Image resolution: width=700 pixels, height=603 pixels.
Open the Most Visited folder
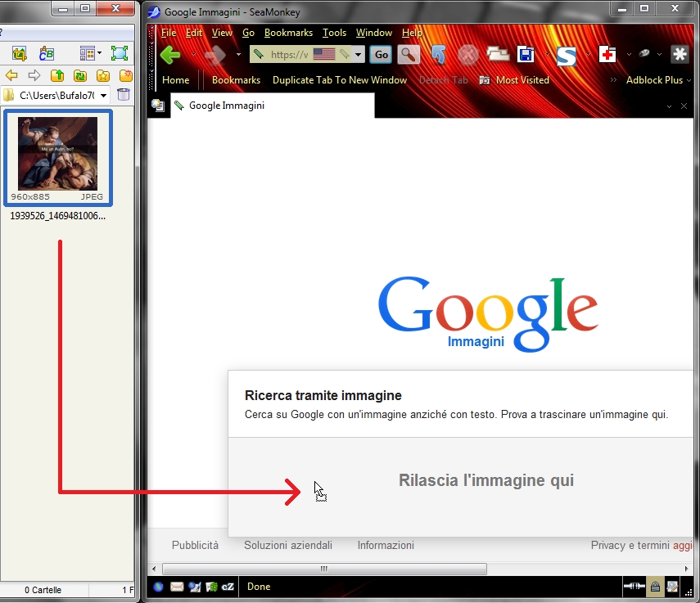tap(514, 80)
